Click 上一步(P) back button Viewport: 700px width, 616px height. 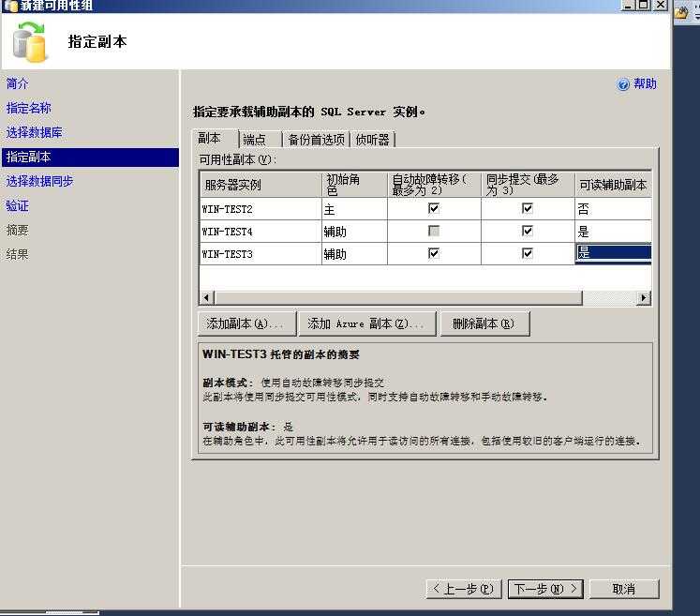click(x=464, y=589)
